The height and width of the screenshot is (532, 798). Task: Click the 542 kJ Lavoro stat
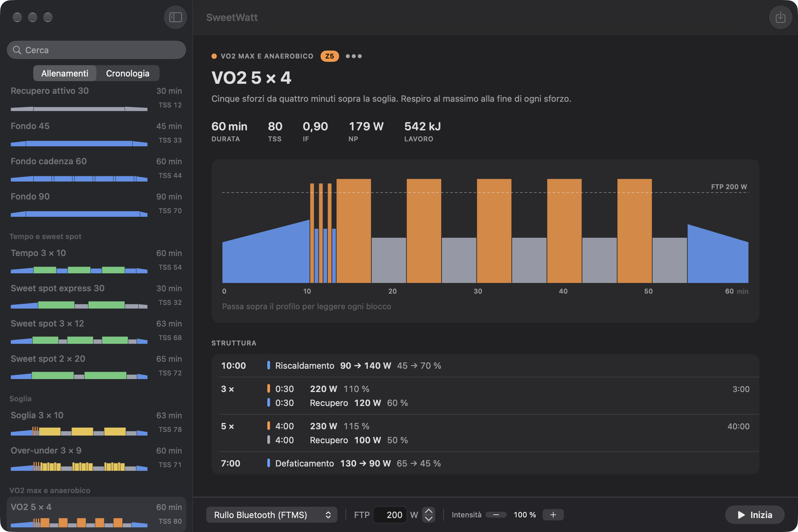(422, 131)
